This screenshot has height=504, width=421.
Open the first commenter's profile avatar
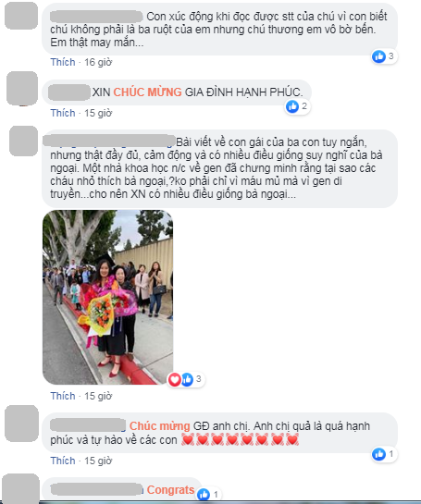[x=21, y=16]
